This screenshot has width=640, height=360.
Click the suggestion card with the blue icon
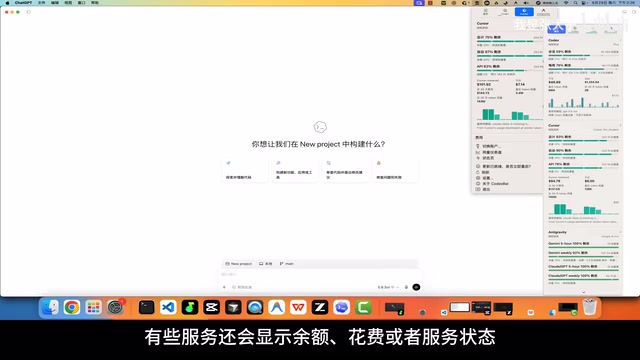click(x=244, y=170)
